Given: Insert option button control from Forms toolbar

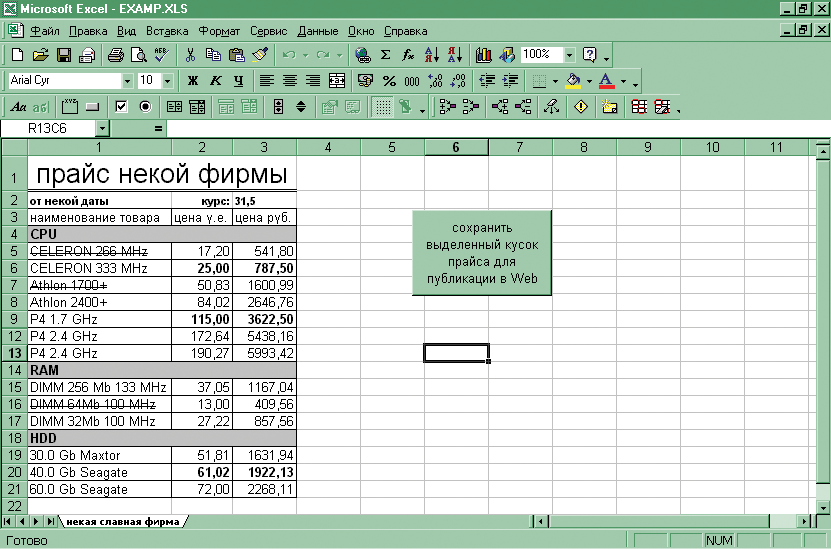Looking at the screenshot, I should (x=145, y=107).
